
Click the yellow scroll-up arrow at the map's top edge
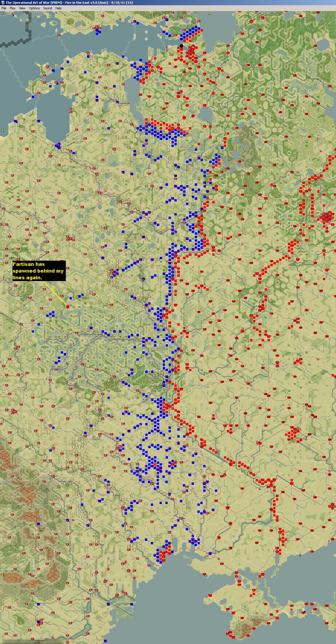209,14
